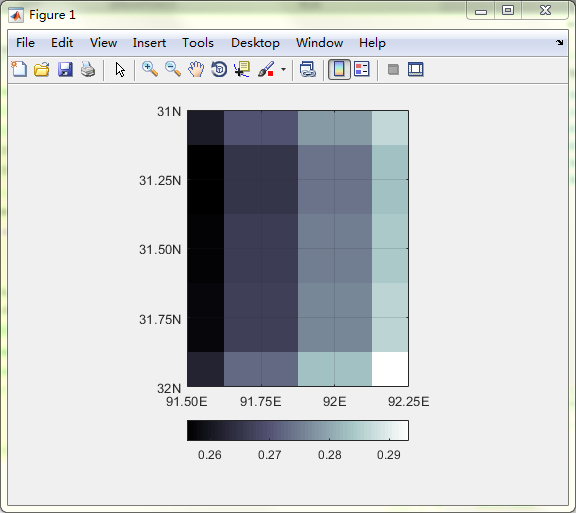Select the Edit Plot arrow tool
The height and width of the screenshot is (513, 576).
point(120,69)
